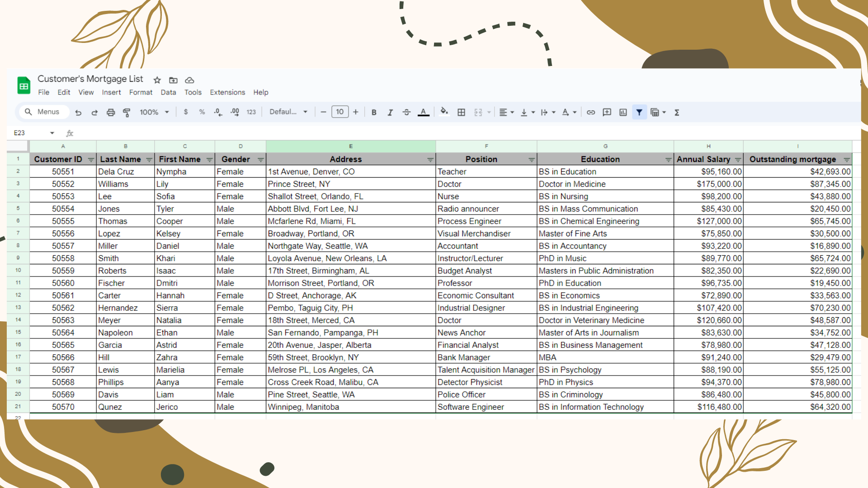The height and width of the screenshot is (488, 868).
Task: Expand the font family dropdown
Action: 288,112
